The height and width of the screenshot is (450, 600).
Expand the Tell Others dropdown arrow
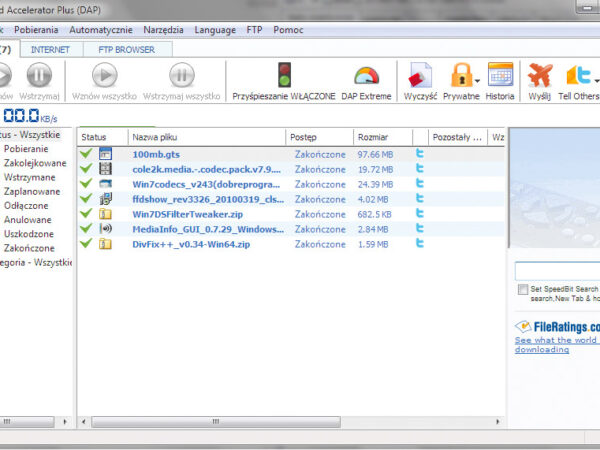point(596,80)
